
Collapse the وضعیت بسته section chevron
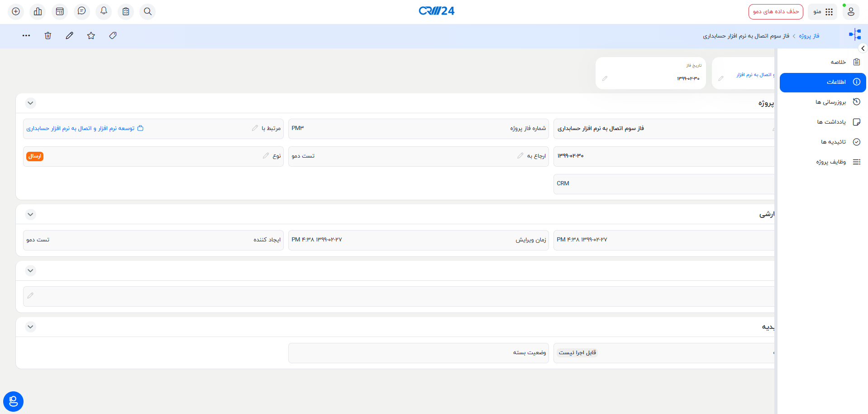30,327
